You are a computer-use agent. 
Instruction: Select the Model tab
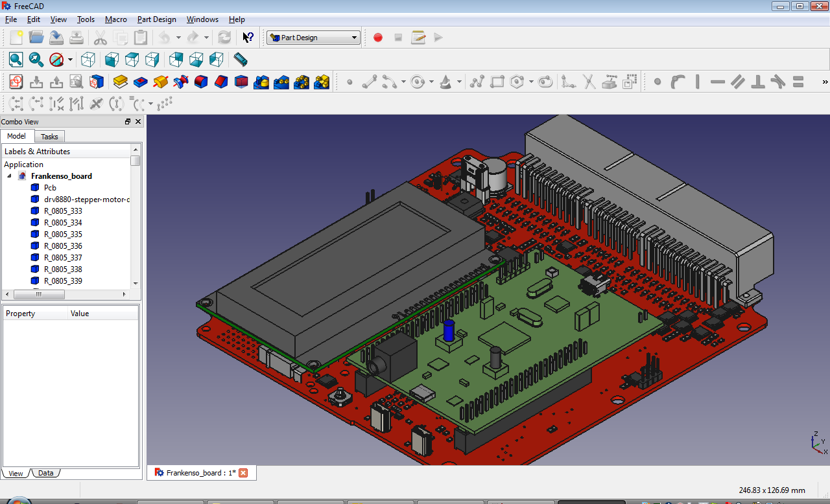coord(16,136)
